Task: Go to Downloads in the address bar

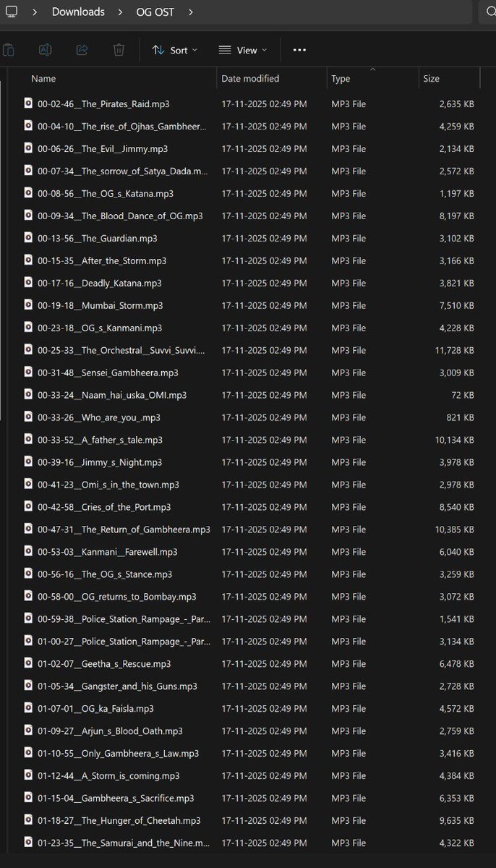Action: (x=78, y=12)
